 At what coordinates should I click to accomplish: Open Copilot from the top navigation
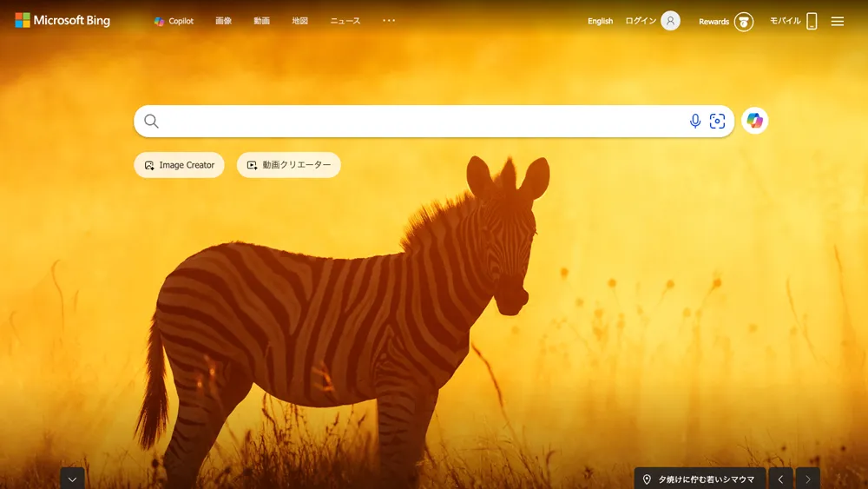(174, 21)
